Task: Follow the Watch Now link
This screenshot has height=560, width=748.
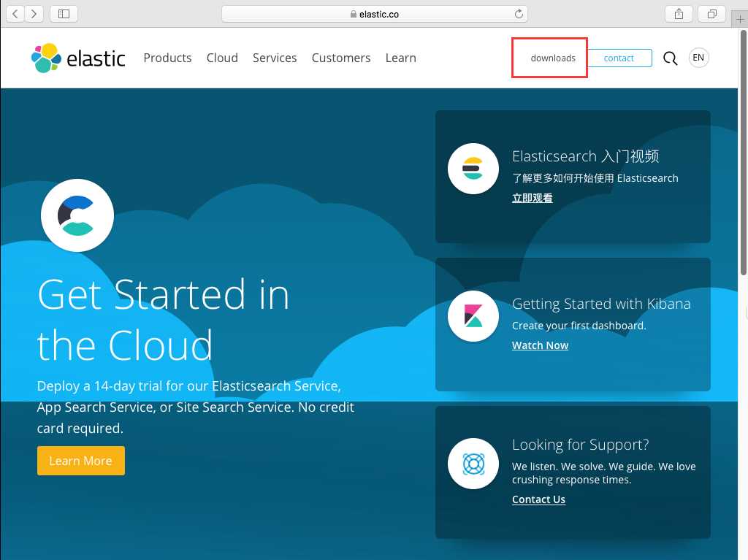Action: [x=540, y=345]
